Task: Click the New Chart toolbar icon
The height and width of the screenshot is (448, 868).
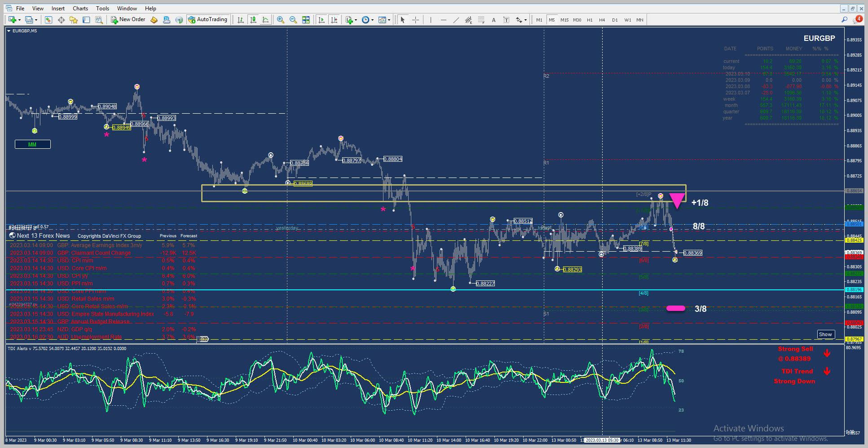Action: (12, 20)
